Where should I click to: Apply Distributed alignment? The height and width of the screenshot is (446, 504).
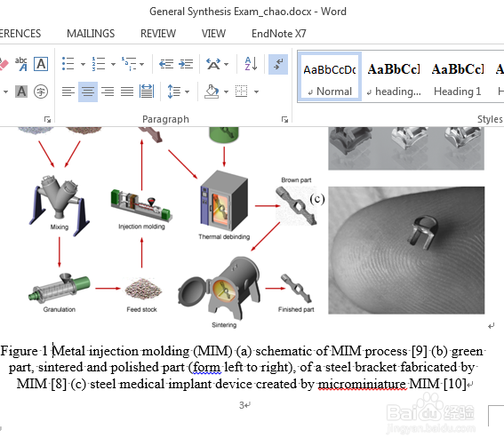click(x=147, y=92)
